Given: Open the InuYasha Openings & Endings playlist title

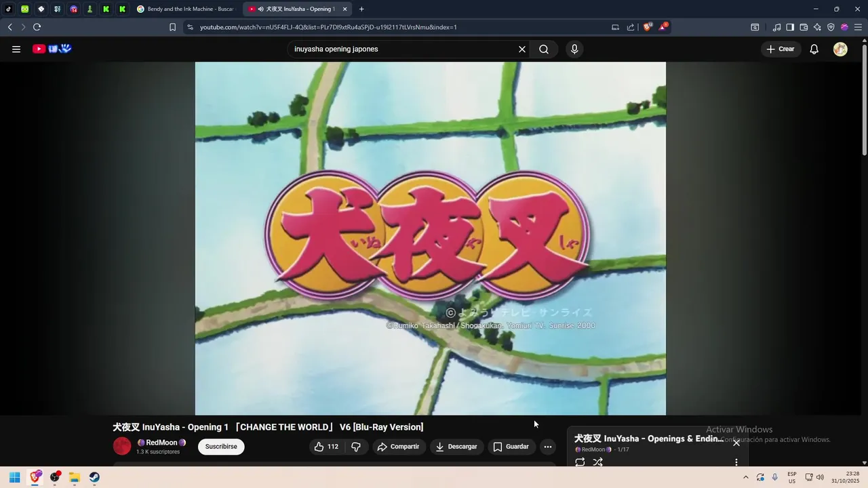Looking at the screenshot, I should pos(649,439).
